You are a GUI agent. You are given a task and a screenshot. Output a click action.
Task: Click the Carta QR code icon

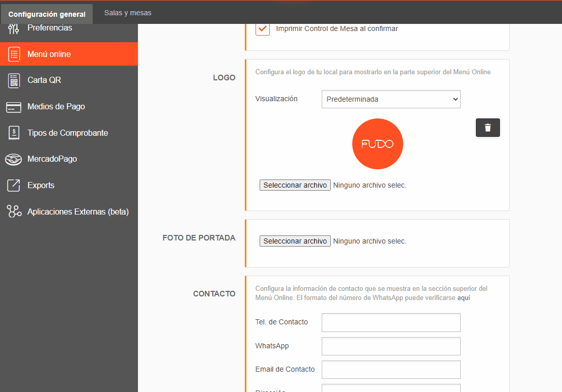point(14,80)
